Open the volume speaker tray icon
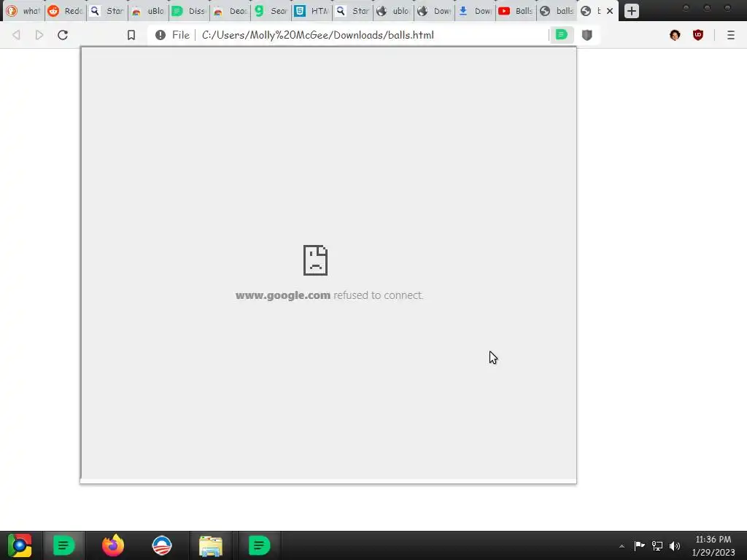This screenshot has height=560, width=747. (x=675, y=545)
